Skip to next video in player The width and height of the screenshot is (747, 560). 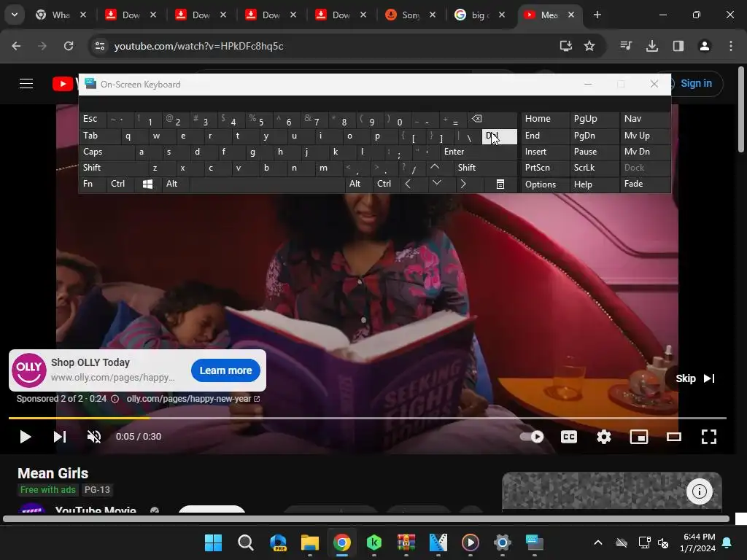pos(60,437)
